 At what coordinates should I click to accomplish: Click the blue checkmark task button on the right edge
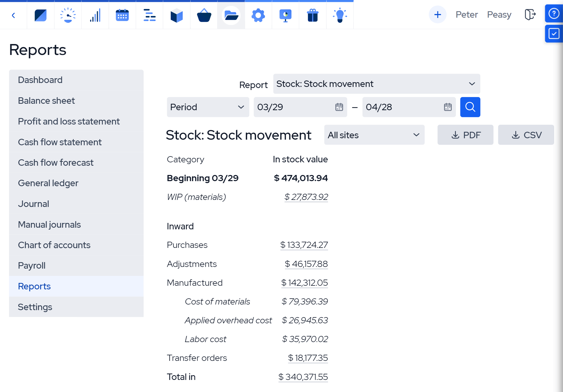point(554,34)
